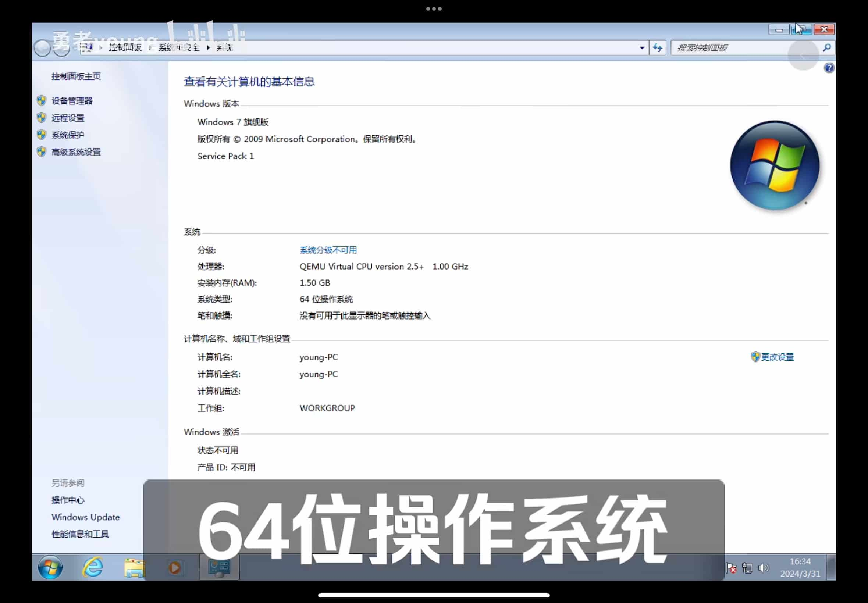Click the 1.50 GB installed memory value
The width and height of the screenshot is (868, 603).
point(315,283)
